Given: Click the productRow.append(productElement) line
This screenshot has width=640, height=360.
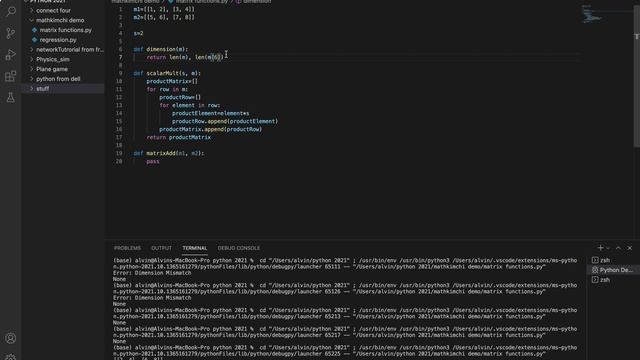Looking at the screenshot, I should pyautogui.click(x=224, y=122).
